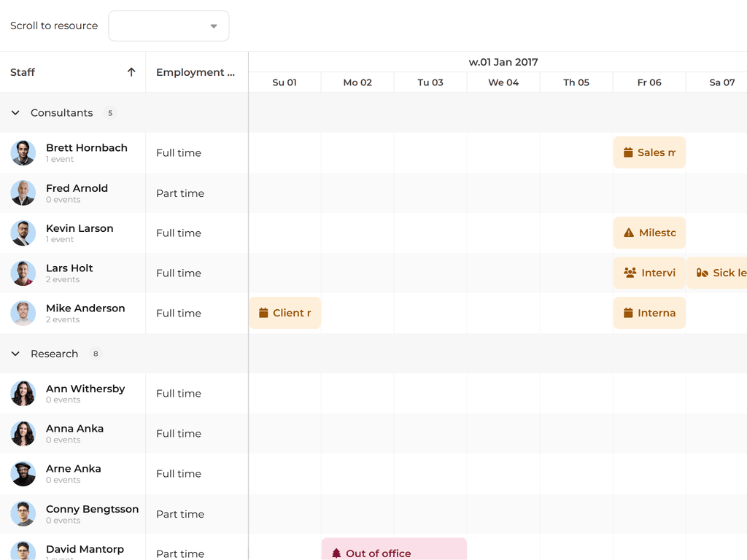The width and height of the screenshot is (747, 560).
Task: Click tree icon on Out of office event
Action: tap(336, 553)
